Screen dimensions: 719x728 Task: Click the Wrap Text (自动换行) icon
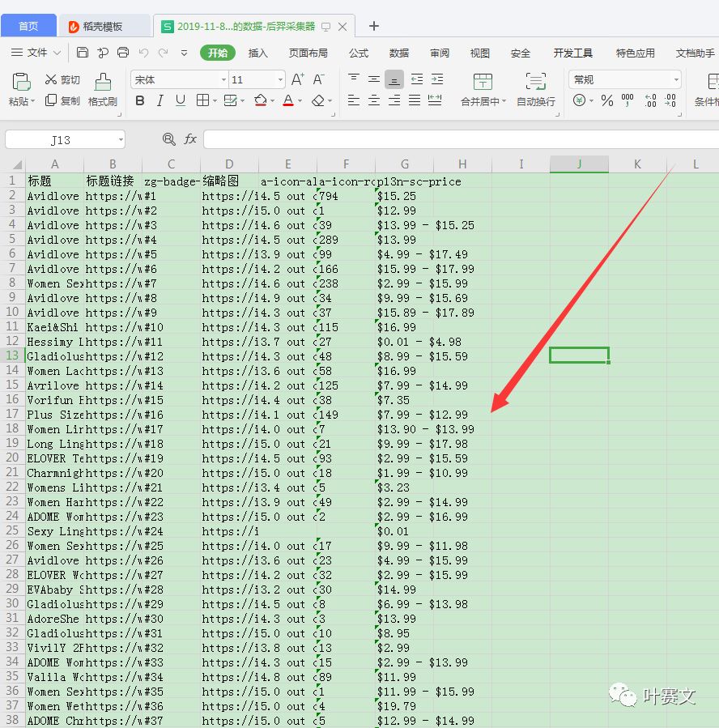coord(535,89)
